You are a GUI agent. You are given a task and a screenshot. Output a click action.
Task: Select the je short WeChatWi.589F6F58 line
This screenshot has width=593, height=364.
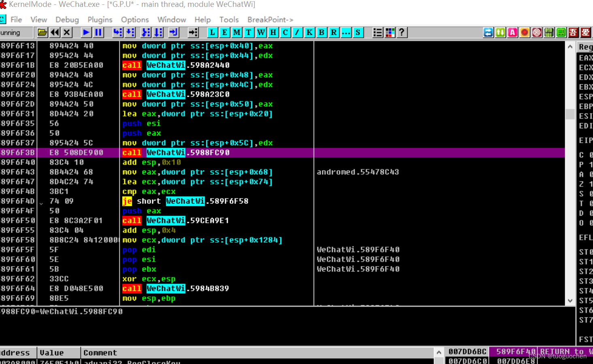(185, 201)
